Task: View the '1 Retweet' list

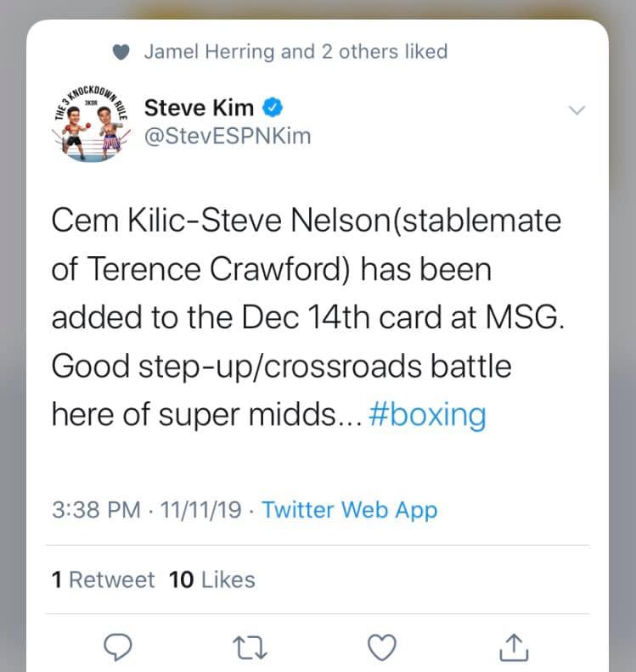Action: coord(103,580)
